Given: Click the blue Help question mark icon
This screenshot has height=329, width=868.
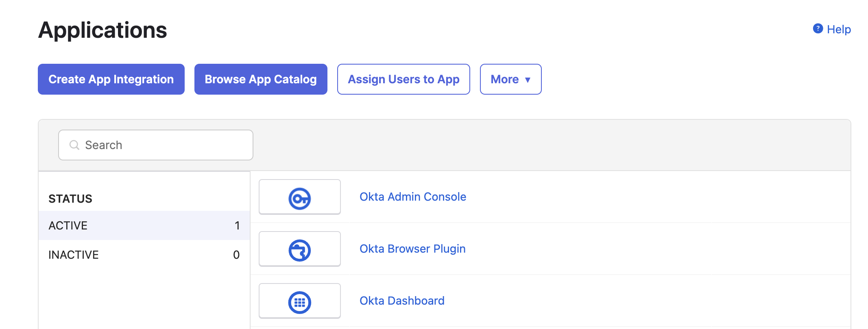Looking at the screenshot, I should pos(818,29).
